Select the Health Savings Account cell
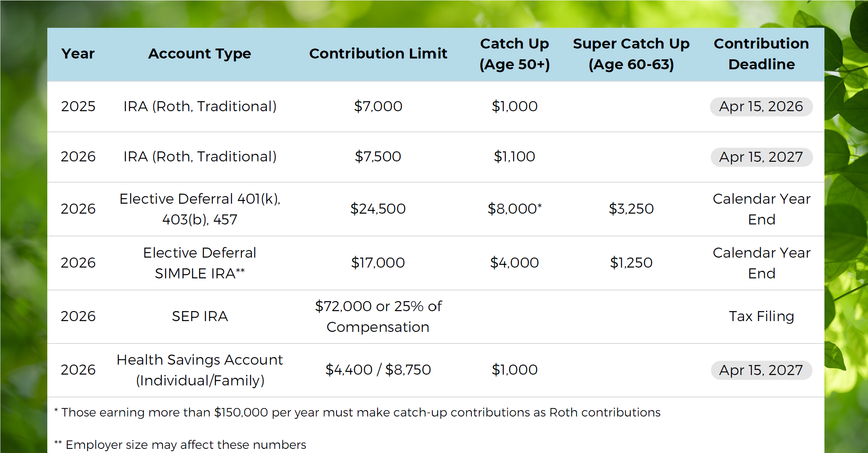 (200, 370)
